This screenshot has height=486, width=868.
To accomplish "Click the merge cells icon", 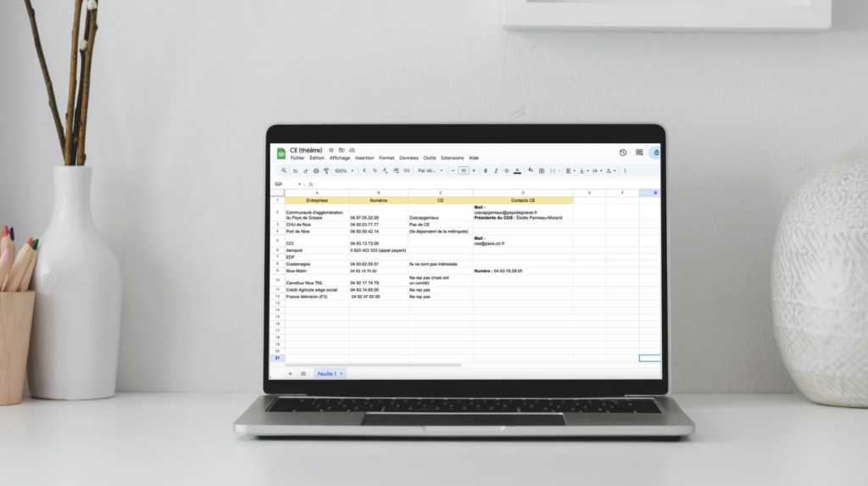I will click(553, 170).
